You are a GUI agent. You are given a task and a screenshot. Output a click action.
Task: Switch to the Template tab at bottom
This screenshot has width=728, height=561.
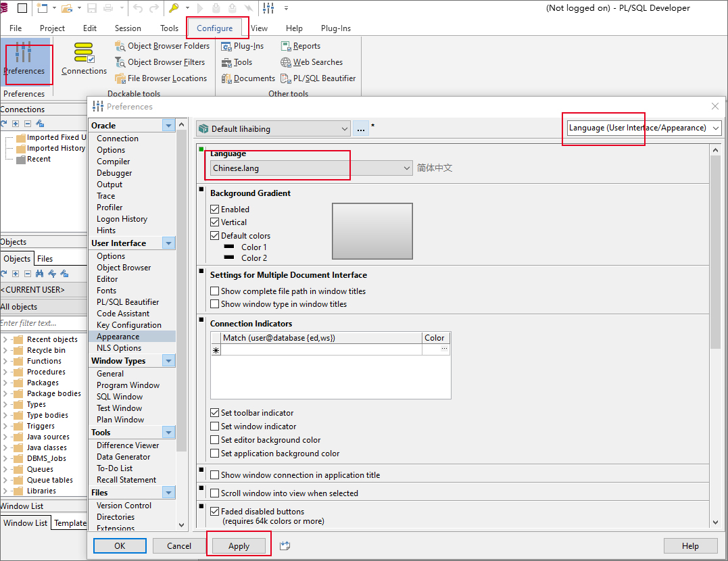[70, 523]
